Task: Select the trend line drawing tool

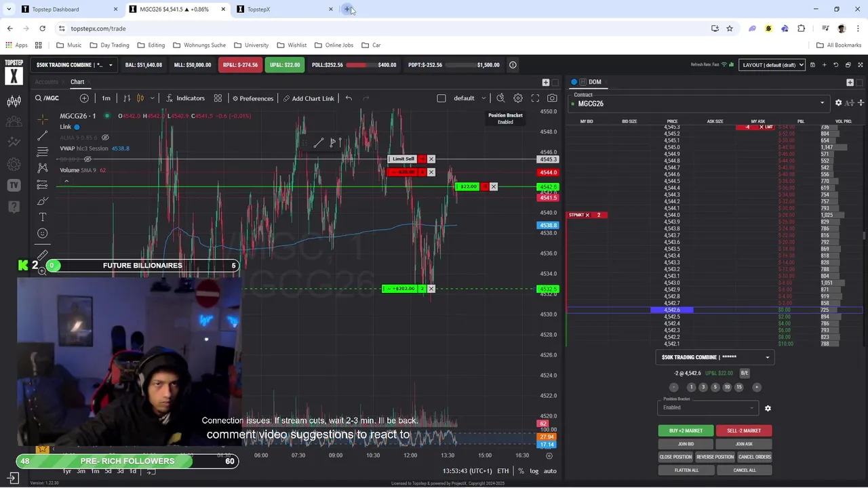Action: tap(43, 136)
